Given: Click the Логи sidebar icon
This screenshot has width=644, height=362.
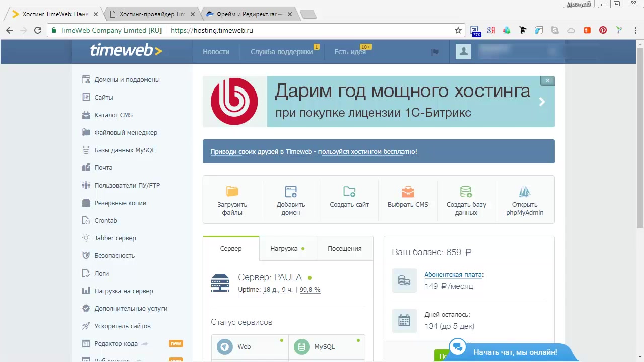Looking at the screenshot, I should pos(86,273).
